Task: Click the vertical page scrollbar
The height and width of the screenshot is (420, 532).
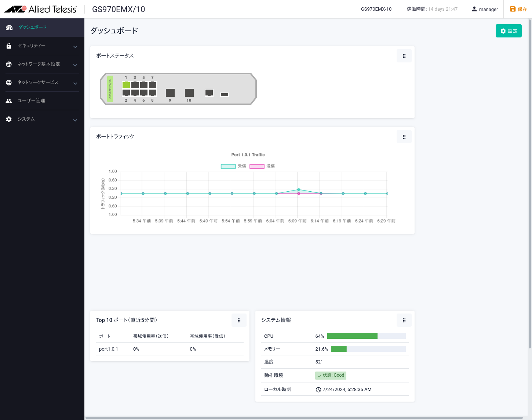Action: 530,184
